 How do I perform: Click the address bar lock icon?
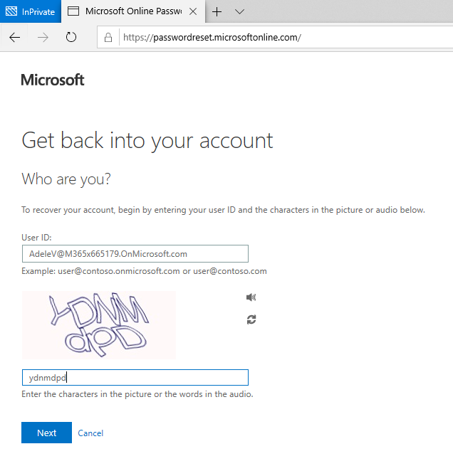(x=108, y=37)
